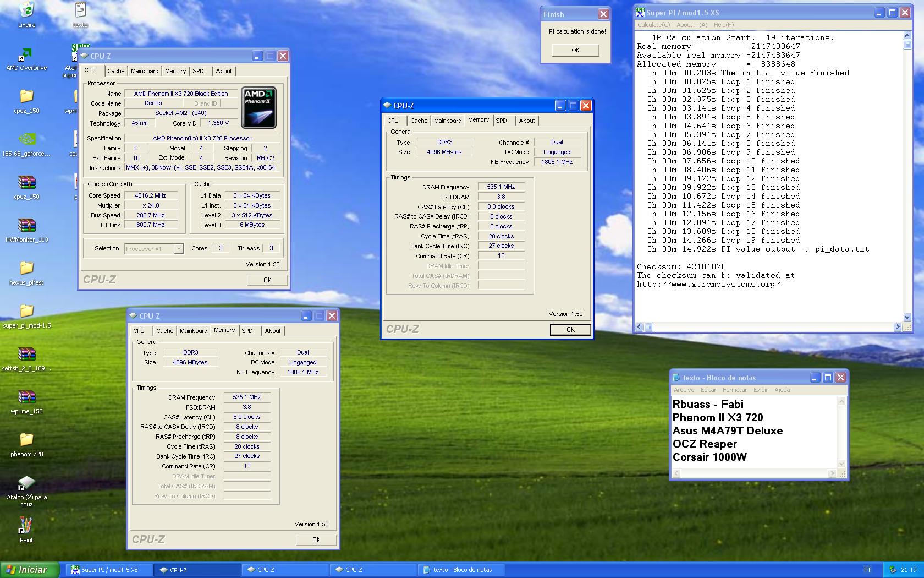The image size is (924, 578).
Task: Open the About...(A) menu in Super PI
Action: coord(692,25)
